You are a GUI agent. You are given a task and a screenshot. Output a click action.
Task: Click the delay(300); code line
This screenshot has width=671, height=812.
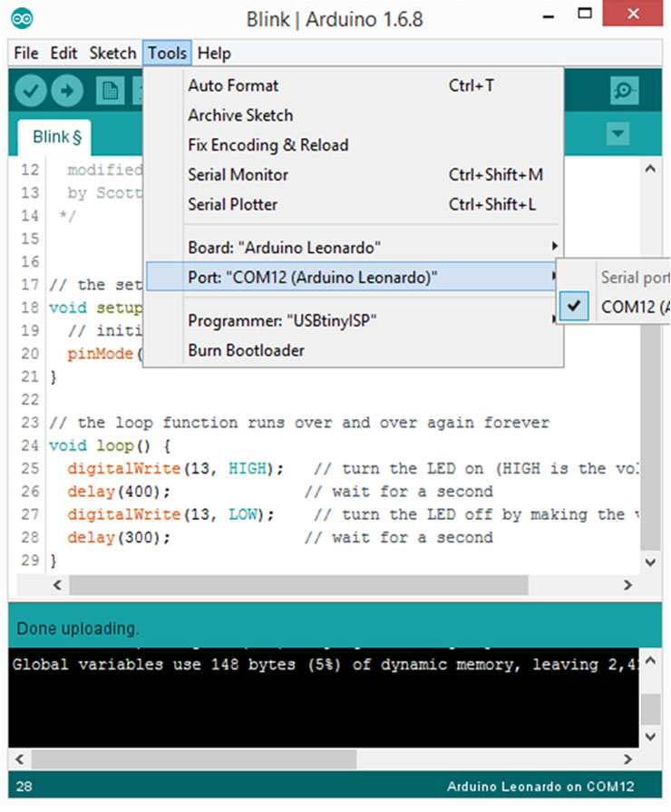click(x=119, y=537)
